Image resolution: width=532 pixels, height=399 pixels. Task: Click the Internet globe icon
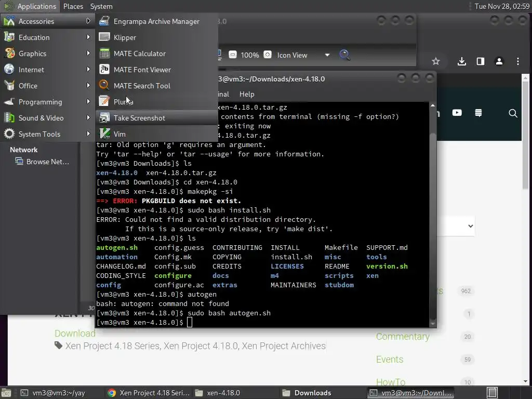(x=9, y=69)
